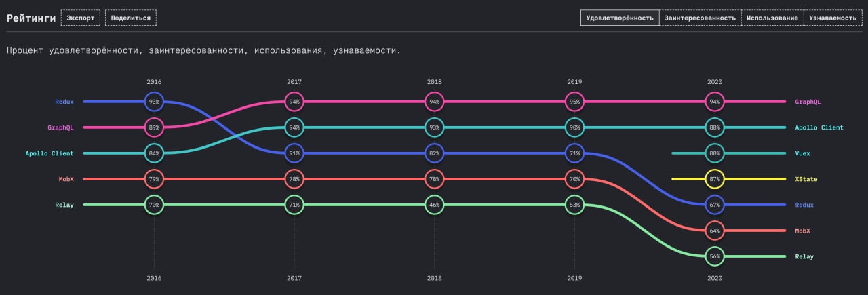
Task: Open the Использование tab
Action: (x=772, y=18)
